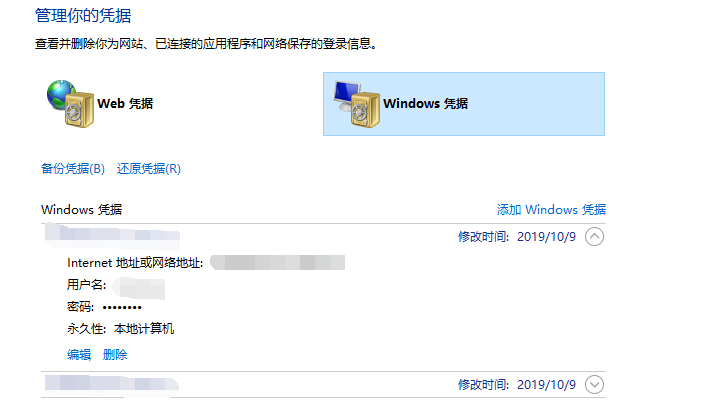The height and width of the screenshot is (407, 706).
Task: Expand the second credential with down chevron
Action: (x=594, y=384)
